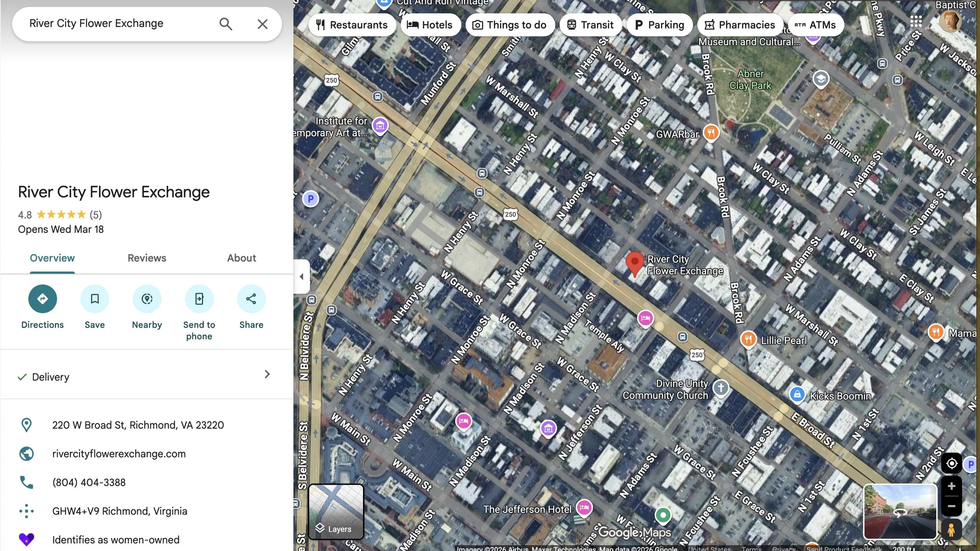Click the Nearby icon

[x=147, y=299]
